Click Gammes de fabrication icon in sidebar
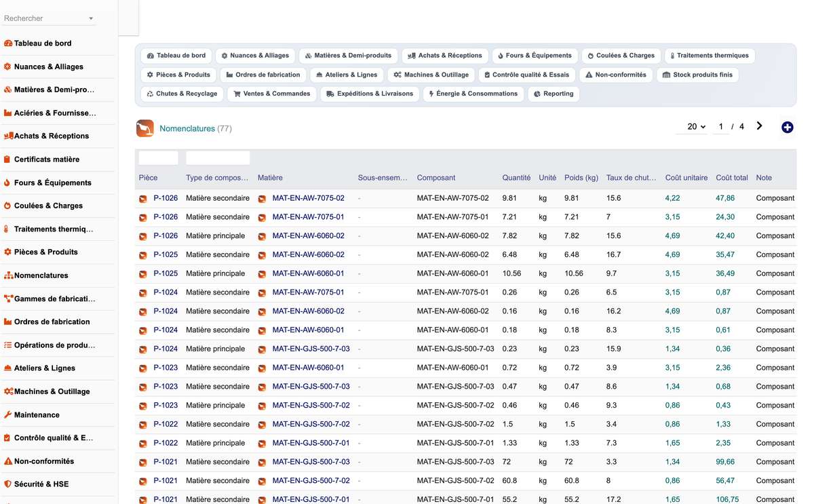Screen dimensions: 814x504 click(8, 298)
